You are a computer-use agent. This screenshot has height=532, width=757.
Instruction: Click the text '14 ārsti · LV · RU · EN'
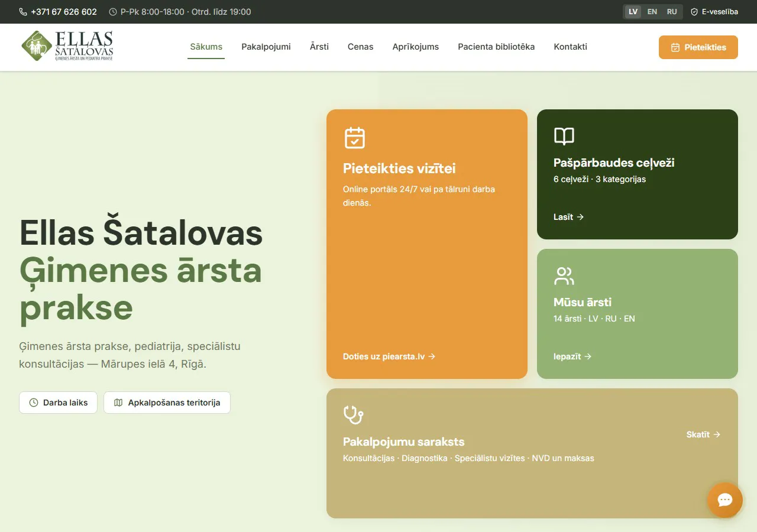pos(594,319)
